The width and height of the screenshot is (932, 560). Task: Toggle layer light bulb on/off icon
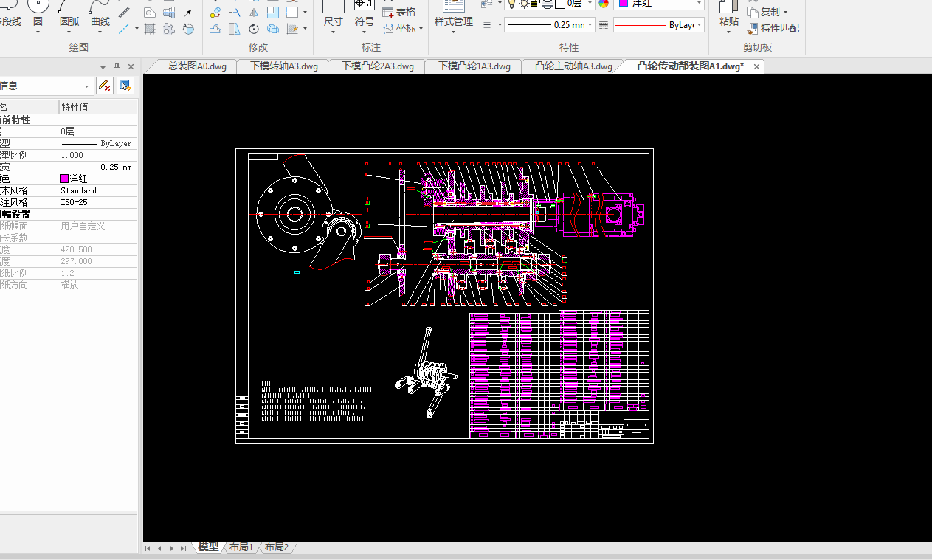512,4
